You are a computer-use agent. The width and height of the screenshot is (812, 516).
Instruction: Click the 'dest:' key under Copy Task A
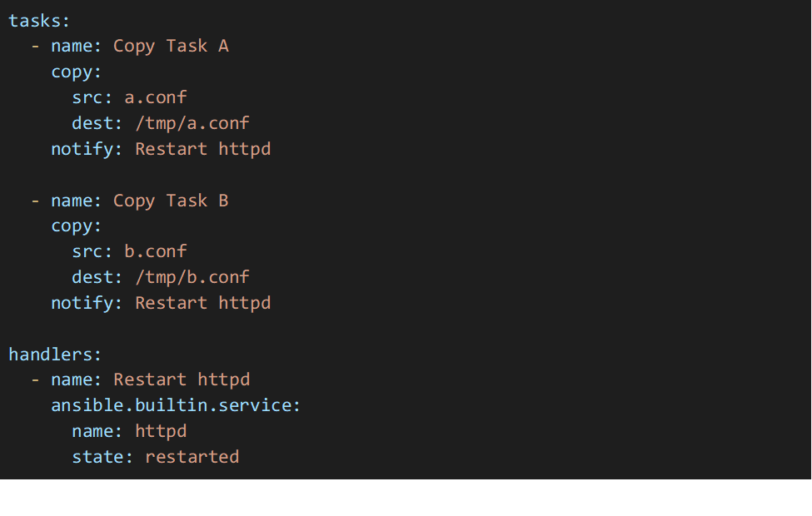point(97,123)
